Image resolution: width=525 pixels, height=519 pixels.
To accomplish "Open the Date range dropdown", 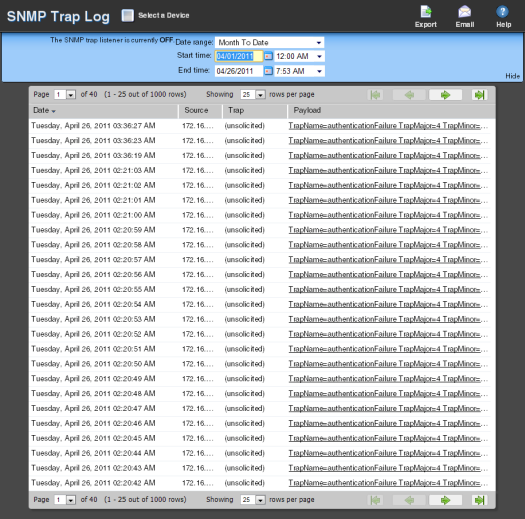I will (270, 43).
